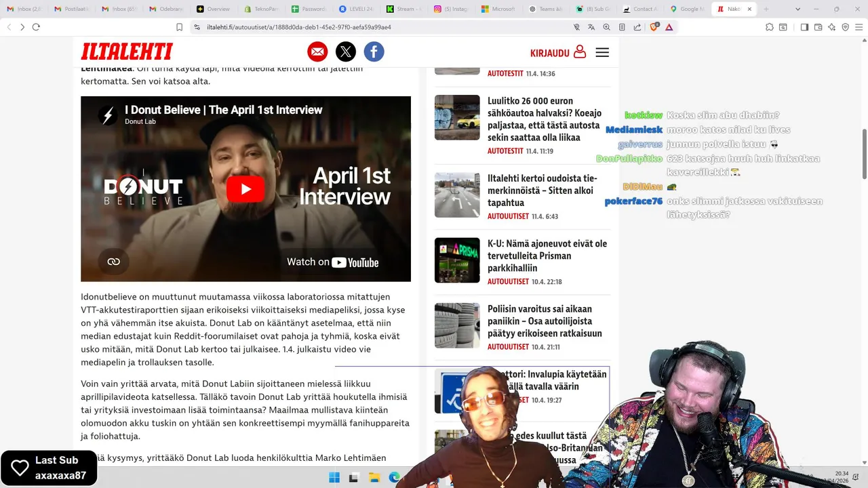The width and height of the screenshot is (868, 488).
Task: Open stacked tires article thumbnail
Action: pyautogui.click(x=457, y=325)
